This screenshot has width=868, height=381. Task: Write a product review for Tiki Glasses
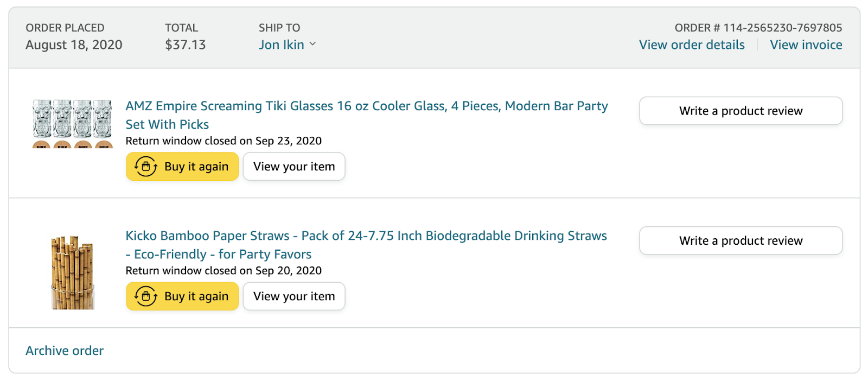click(x=741, y=111)
